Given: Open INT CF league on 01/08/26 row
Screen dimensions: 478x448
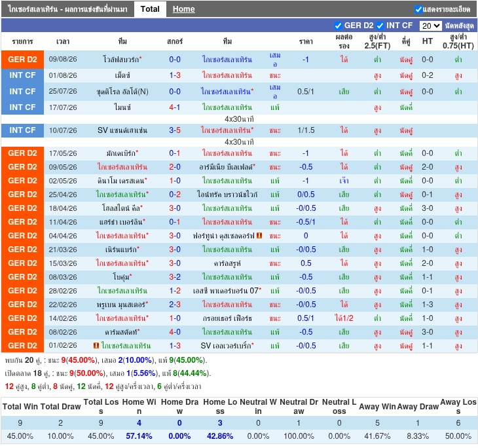Looking at the screenshot, I should tap(22, 75).
